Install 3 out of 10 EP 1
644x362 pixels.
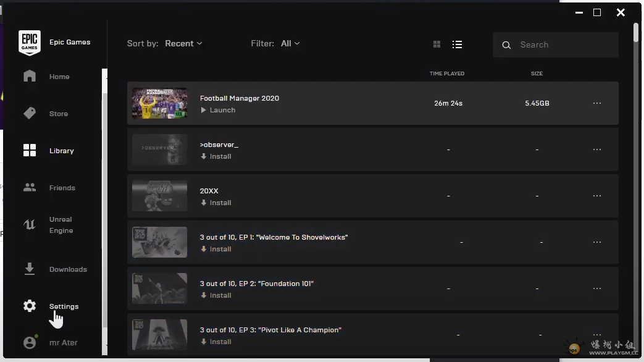point(216,249)
